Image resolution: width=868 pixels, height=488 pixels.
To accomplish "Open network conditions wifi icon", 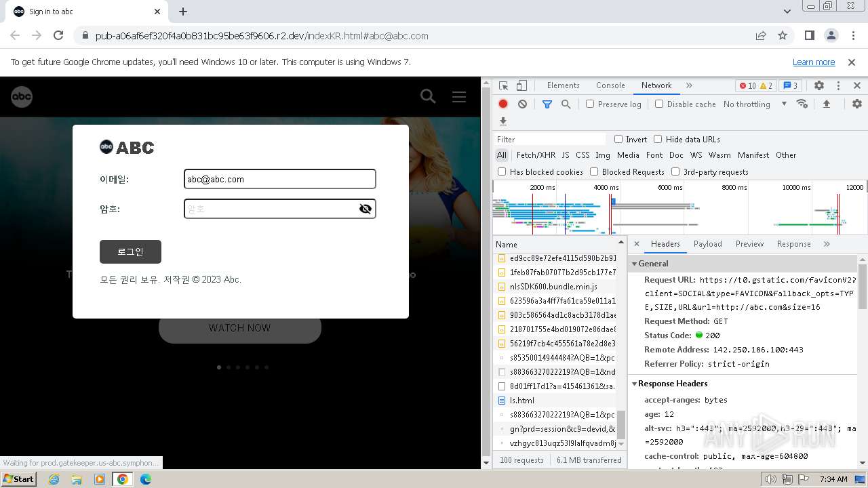I will click(x=802, y=104).
